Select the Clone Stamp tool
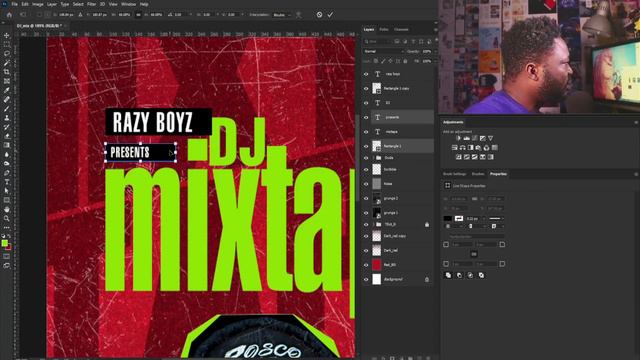The width and height of the screenshot is (640, 360). (7, 118)
